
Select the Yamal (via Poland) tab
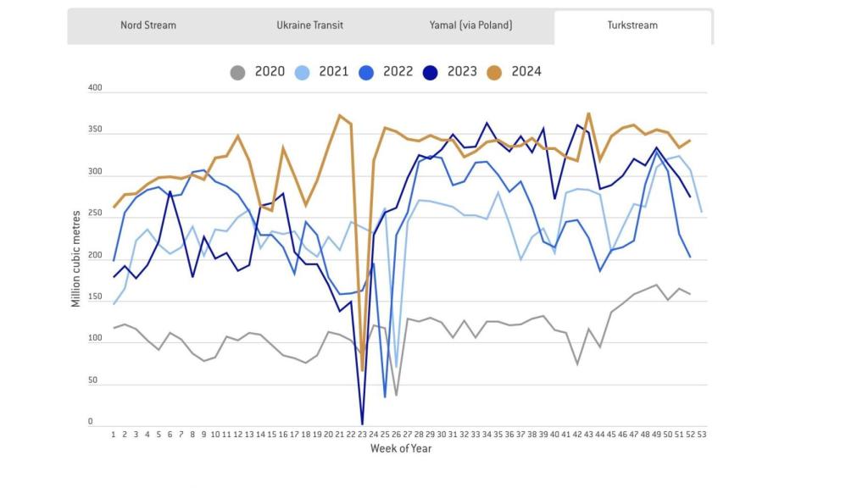pyautogui.click(x=471, y=25)
